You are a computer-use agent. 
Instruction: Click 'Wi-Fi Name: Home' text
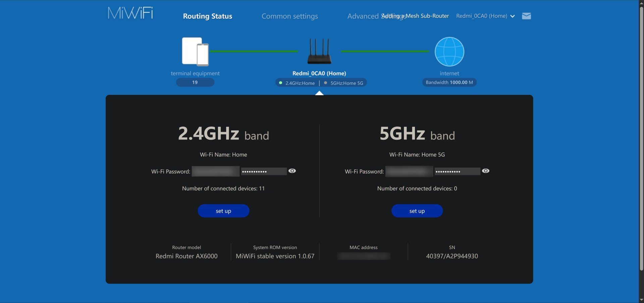(223, 155)
